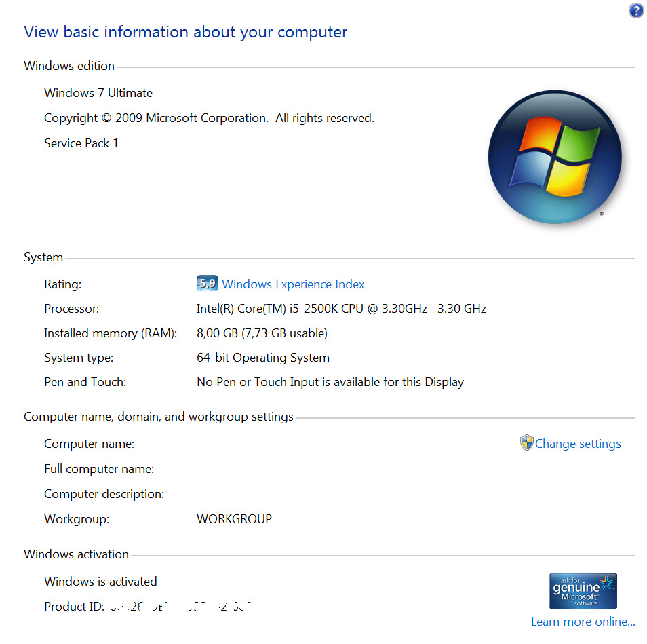Click the 'View basic information' page heading
Viewport: 647px width, 644px height.
185,32
